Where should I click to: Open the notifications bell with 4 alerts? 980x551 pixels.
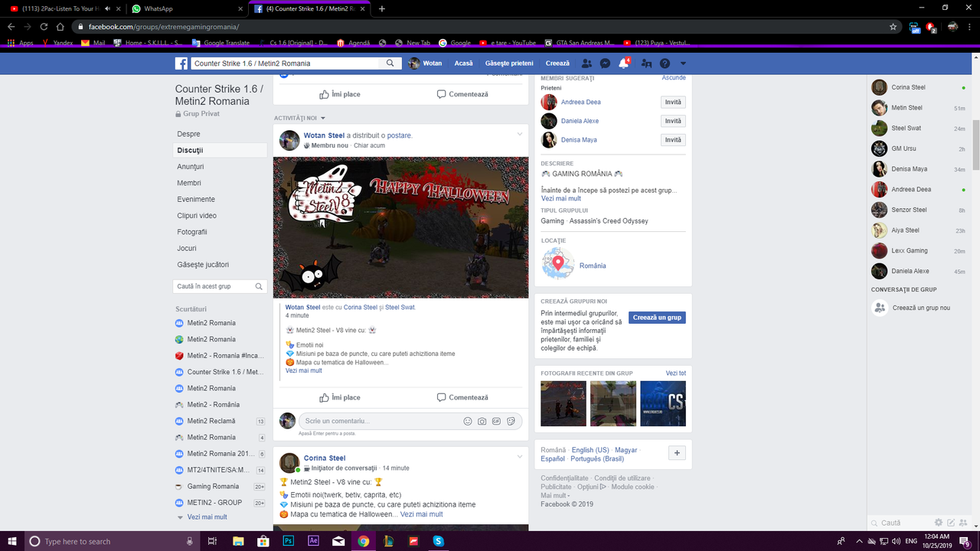(622, 63)
